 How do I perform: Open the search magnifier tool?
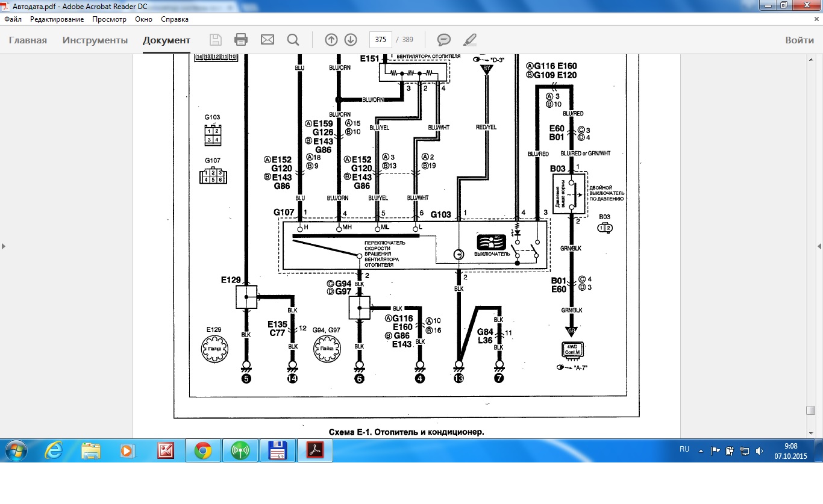[293, 40]
